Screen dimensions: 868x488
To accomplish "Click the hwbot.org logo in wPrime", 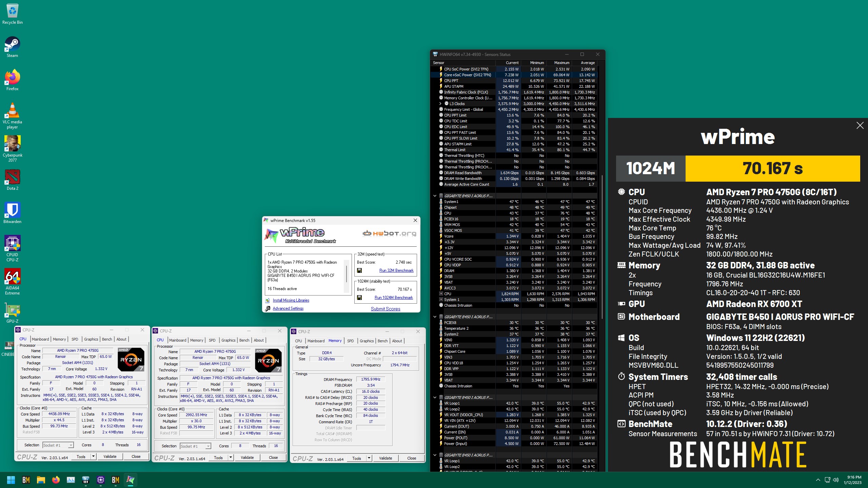I will (389, 233).
